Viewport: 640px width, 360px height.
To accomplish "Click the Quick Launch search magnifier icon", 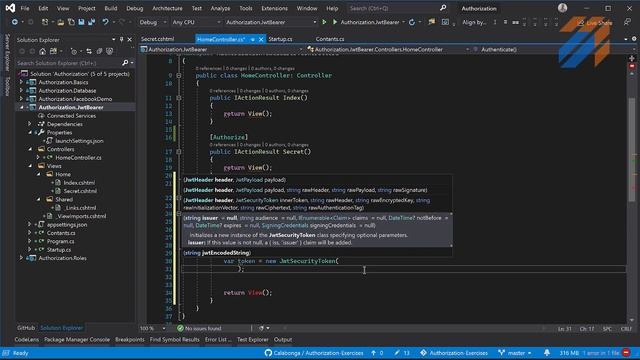I will (443, 8).
